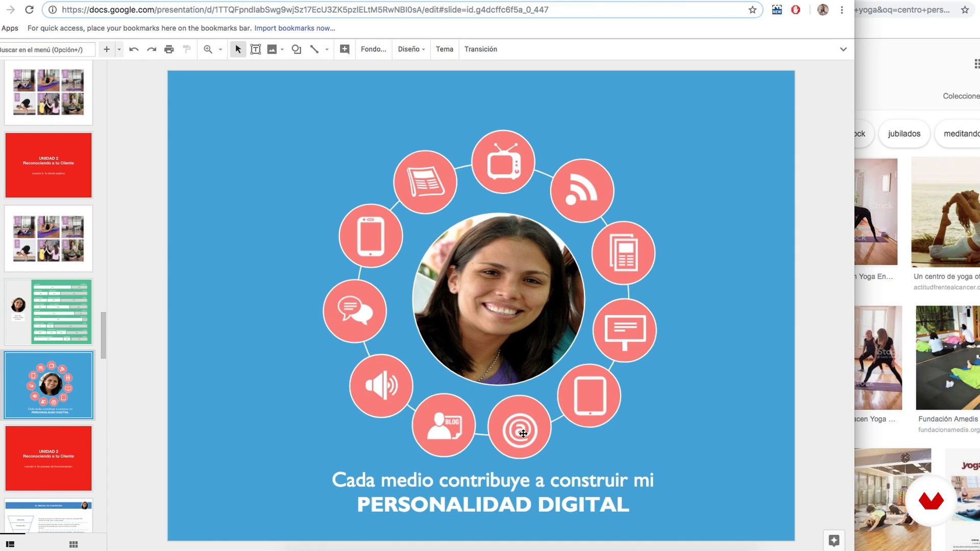The image size is (980, 551).
Task: Click Import bookmarks now link
Action: [295, 28]
